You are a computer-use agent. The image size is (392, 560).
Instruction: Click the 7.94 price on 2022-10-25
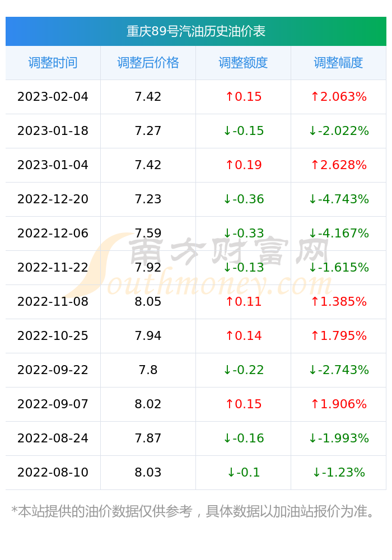pyautogui.click(x=148, y=335)
